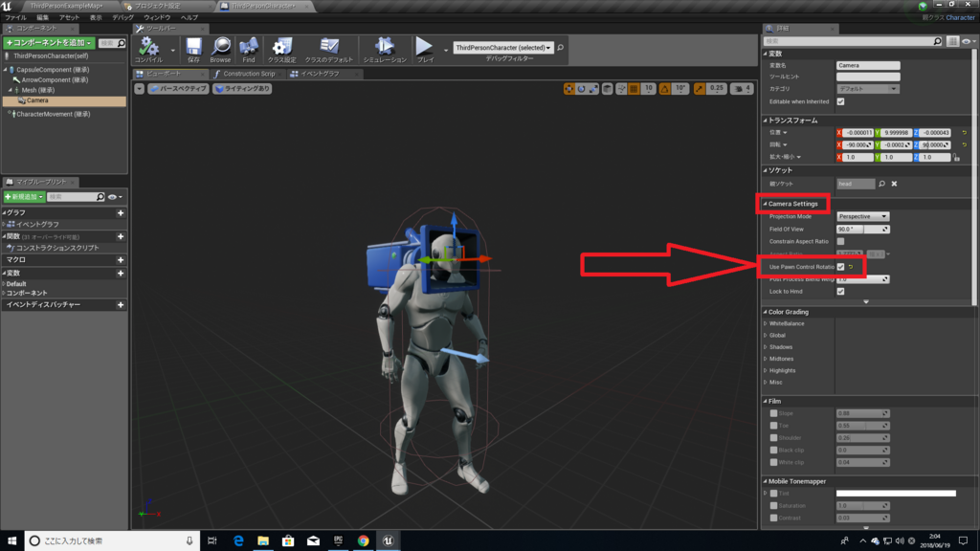Click the magnifier beside debug filter dropdown

click(x=560, y=48)
